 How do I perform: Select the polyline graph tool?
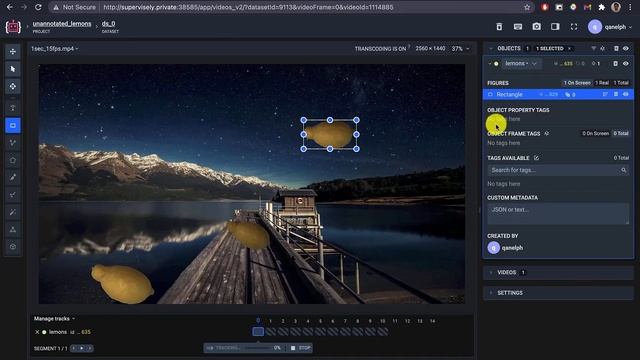tap(13, 143)
